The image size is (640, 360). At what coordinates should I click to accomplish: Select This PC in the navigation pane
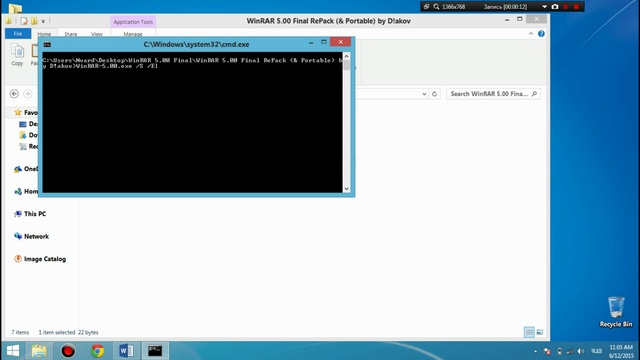pyautogui.click(x=30, y=214)
